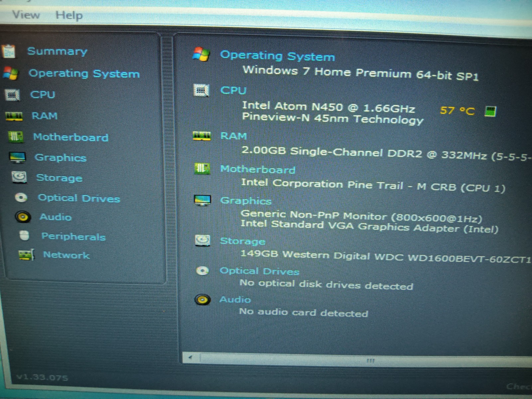Open the Motherboard heading link in summary
Viewport: 532px width, 399px height.
click(x=258, y=170)
